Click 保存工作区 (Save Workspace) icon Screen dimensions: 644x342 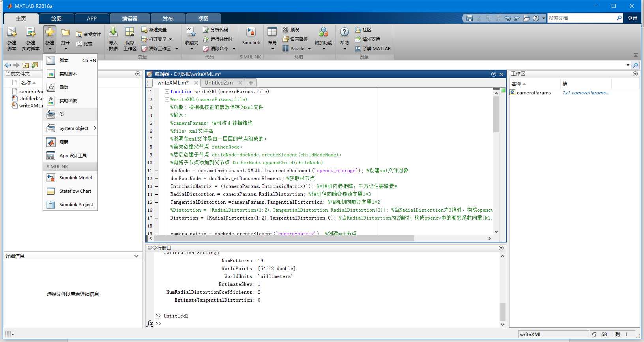(x=130, y=32)
